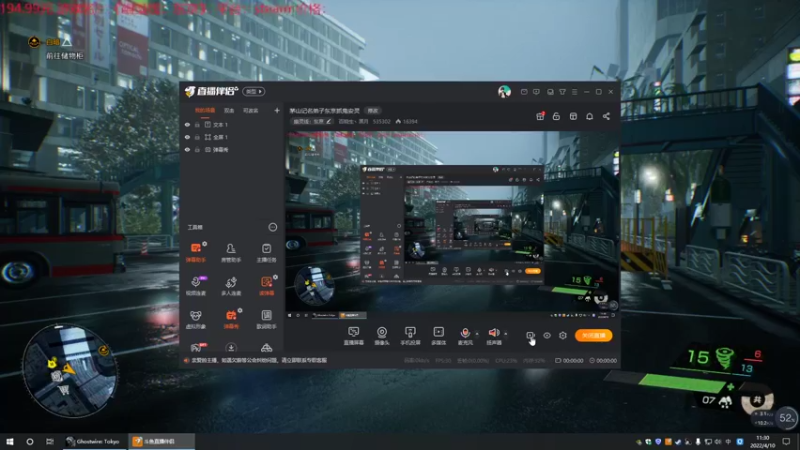This screenshot has width=800, height=450.
Task: Open the Windows notification center icon
Action: pyautogui.click(x=787, y=441)
